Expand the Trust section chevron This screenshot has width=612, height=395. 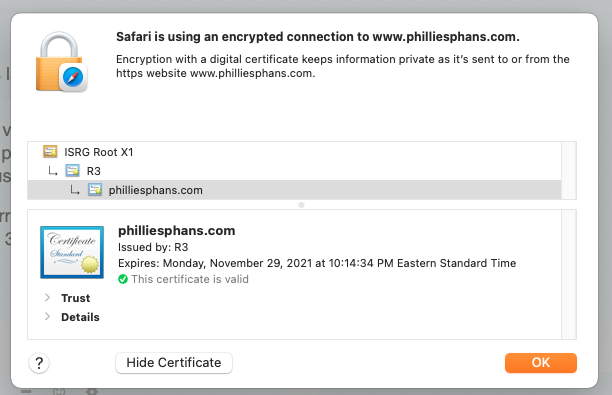47,297
